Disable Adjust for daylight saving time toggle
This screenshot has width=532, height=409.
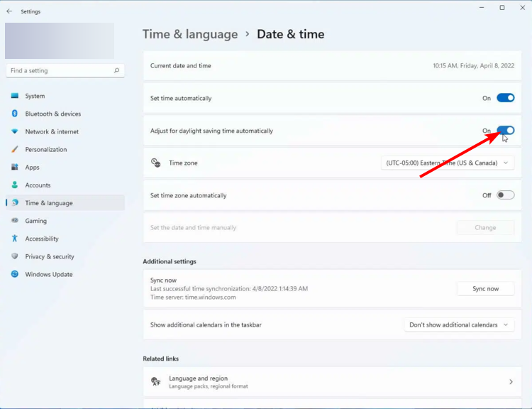pos(506,131)
